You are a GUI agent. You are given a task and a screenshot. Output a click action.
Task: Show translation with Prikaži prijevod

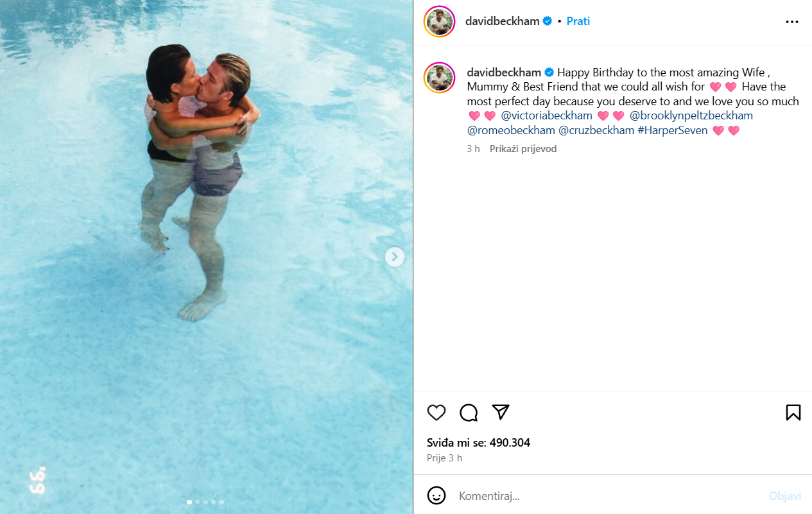tap(523, 149)
